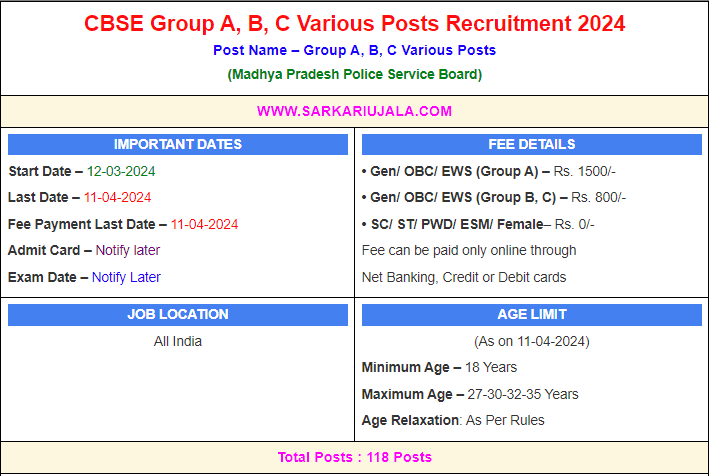Select the Last Date 11-04-2024 value

[x=117, y=197]
